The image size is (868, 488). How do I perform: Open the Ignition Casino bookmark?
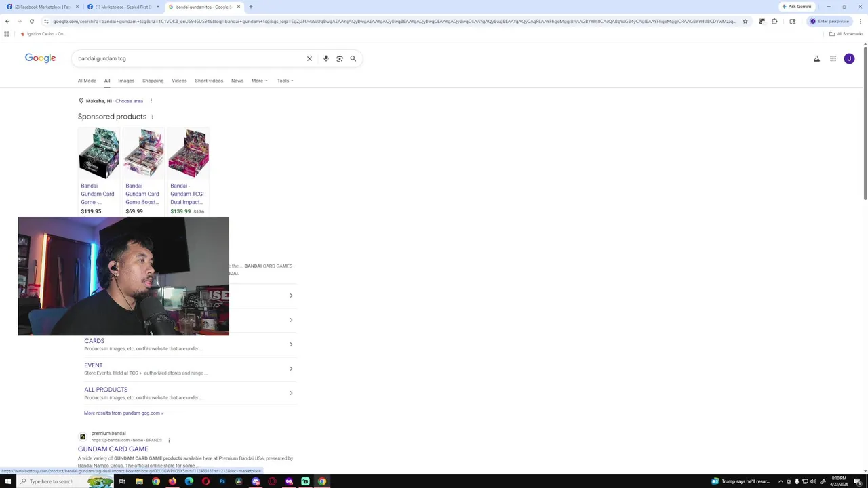(x=43, y=34)
